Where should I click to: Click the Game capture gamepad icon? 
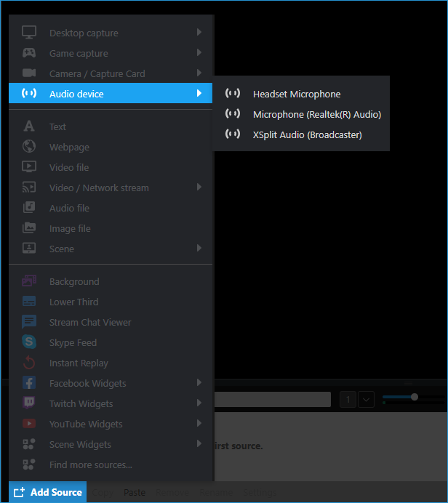pos(29,53)
